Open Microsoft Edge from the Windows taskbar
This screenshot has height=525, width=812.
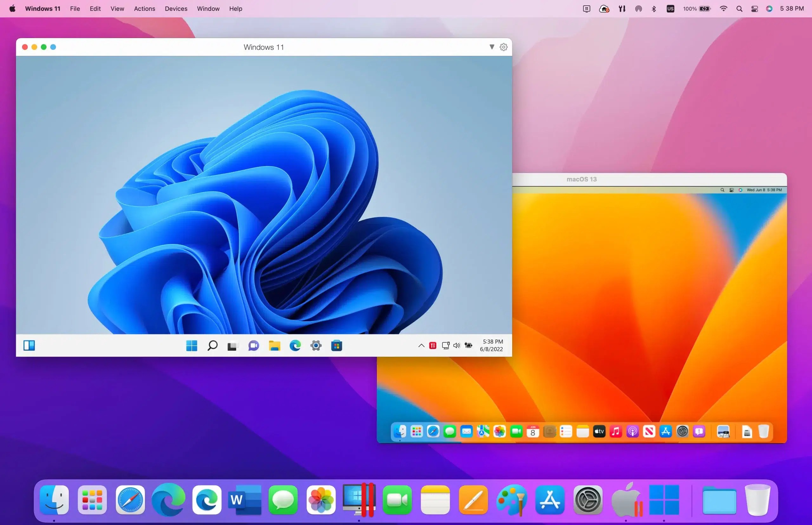coord(295,345)
